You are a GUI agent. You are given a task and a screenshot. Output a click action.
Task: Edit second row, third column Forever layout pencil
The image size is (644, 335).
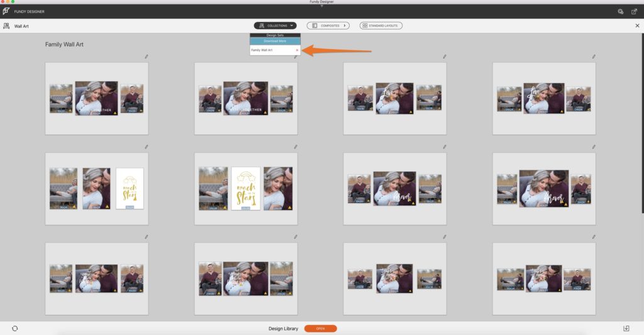(x=445, y=147)
